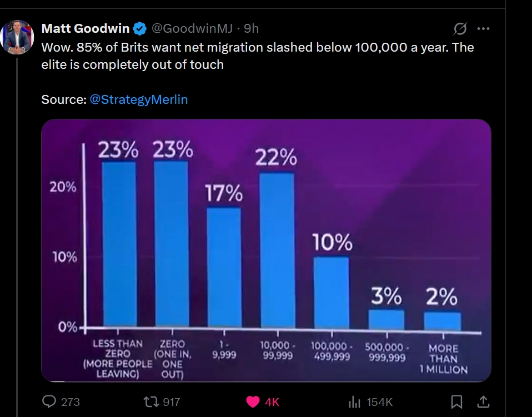
Task: Click the Grok explain icon on the tweet
Action: point(460,28)
